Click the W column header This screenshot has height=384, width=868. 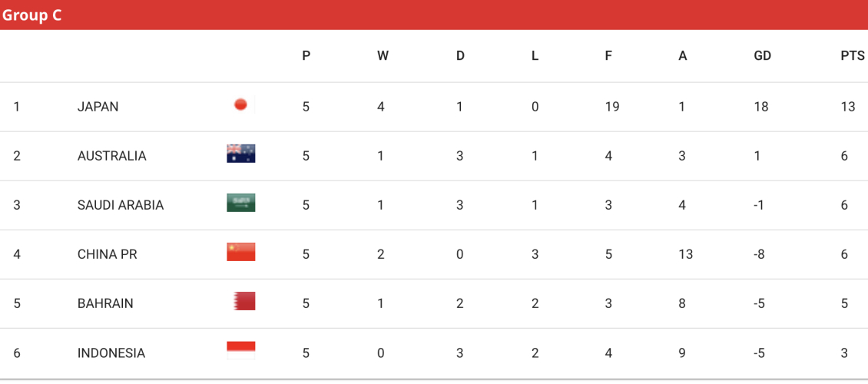[x=383, y=56]
